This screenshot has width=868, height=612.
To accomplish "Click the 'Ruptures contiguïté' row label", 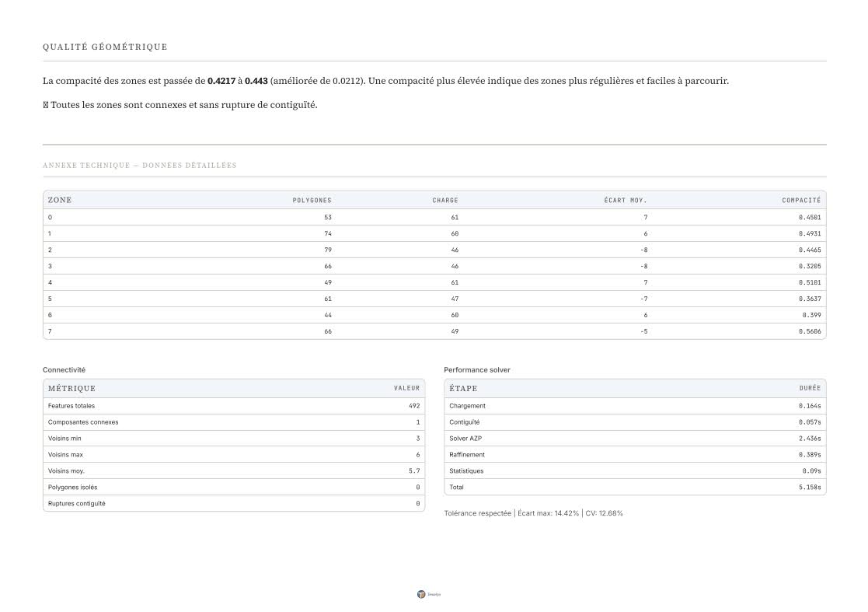I will point(76,503).
